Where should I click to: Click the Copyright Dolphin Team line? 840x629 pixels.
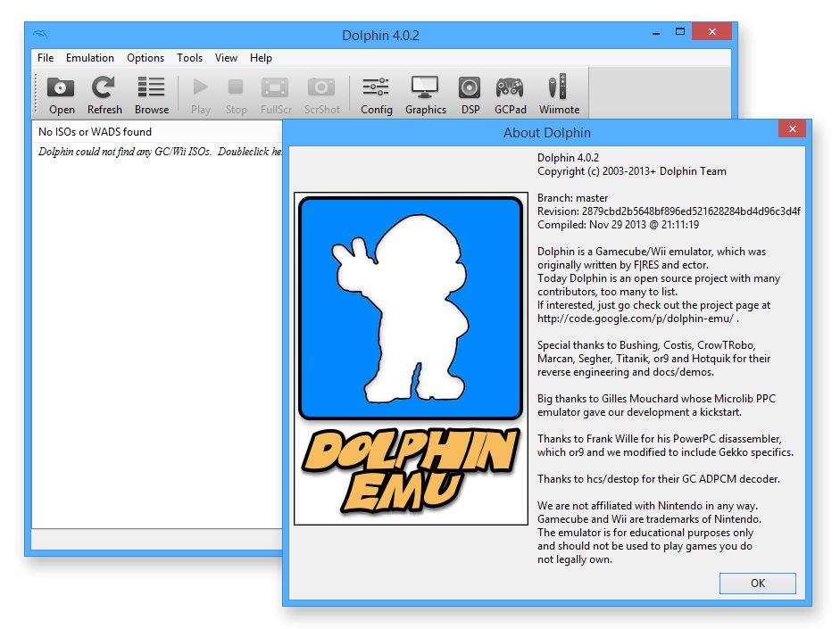click(632, 171)
